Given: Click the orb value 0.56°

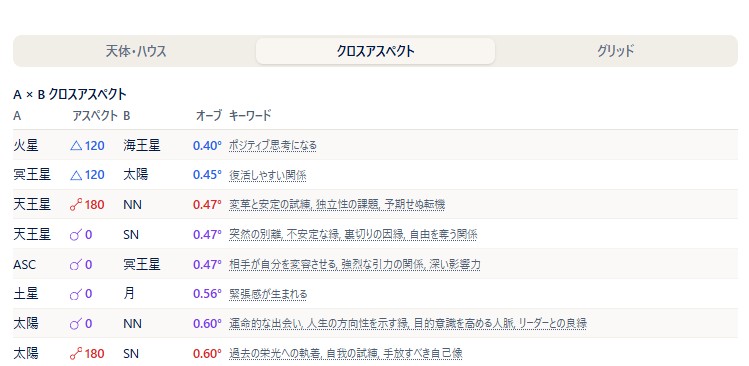Looking at the screenshot, I should point(207,294).
